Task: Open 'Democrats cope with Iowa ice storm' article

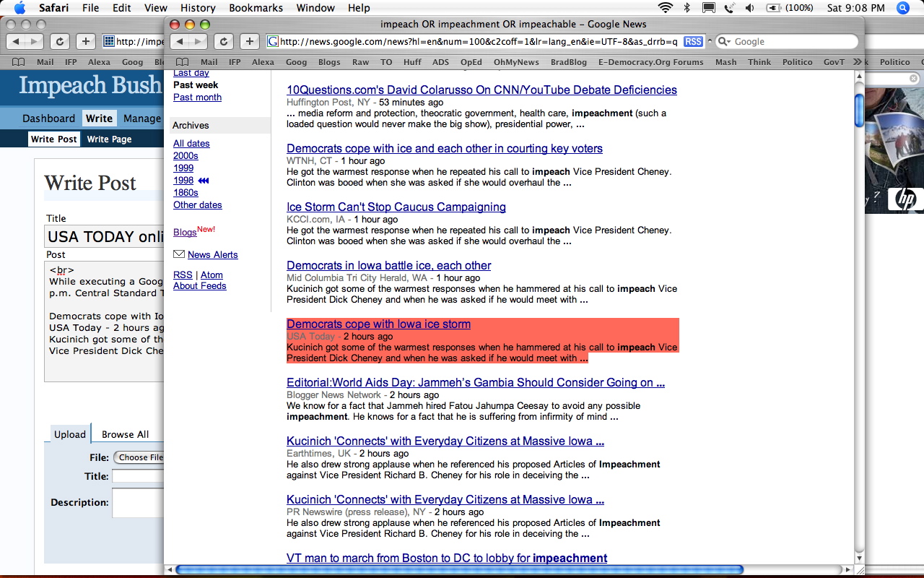Action: click(x=378, y=324)
